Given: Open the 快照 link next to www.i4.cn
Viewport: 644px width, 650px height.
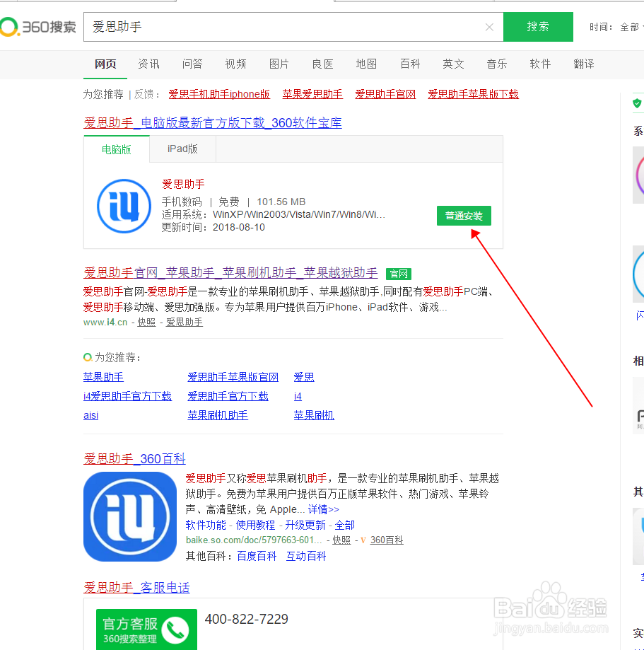Looking at the screenshot, I should pyautogui.click(x=146, y=322).
